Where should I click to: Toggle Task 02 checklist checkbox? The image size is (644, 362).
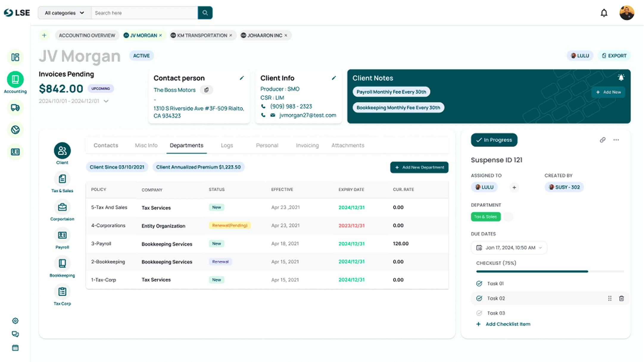pyautogui.click(x=479, y=298)
